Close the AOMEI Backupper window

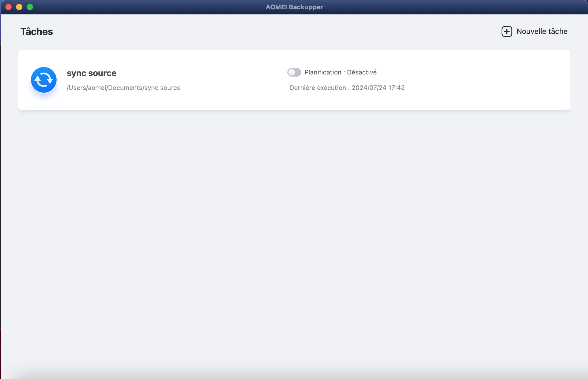[x=9, y=7]
